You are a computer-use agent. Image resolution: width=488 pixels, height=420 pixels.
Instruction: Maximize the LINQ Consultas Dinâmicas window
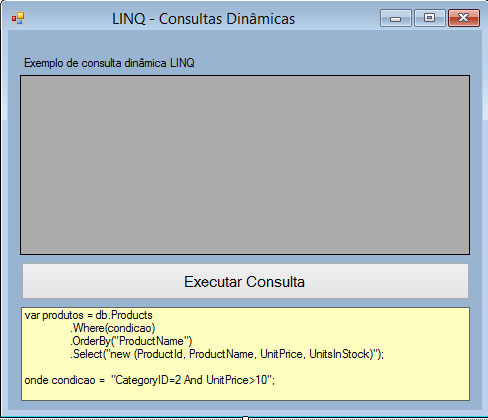click(x=429, y=18)
